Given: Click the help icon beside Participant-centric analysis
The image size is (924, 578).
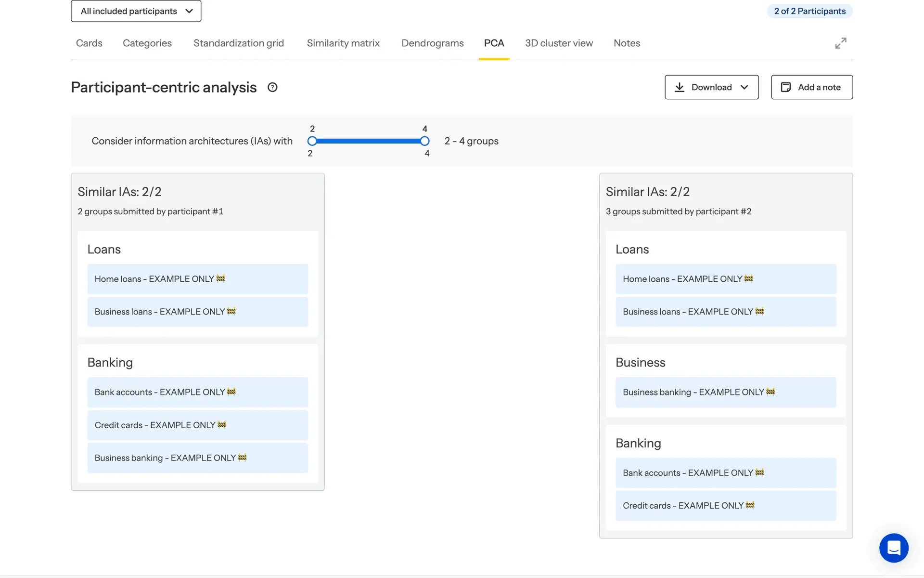Looking at the screenshot, I should [272, 87].
